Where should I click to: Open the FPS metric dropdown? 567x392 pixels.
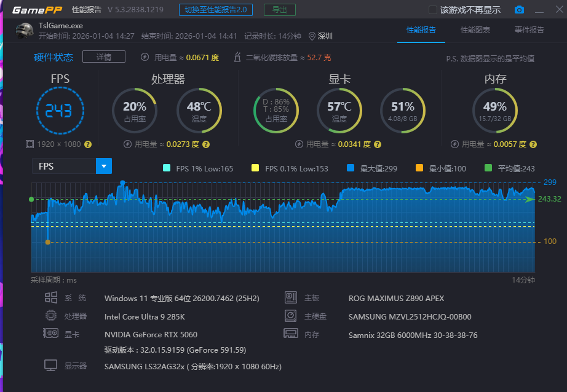[x=103, y=166]
